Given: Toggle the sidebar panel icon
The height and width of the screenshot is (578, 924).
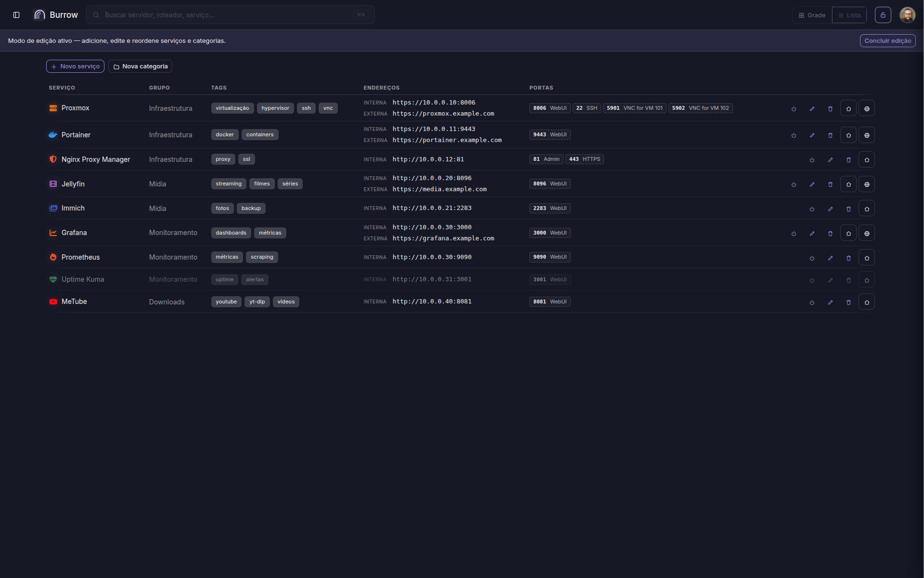Looking at the screenshot, I should 16,15.
